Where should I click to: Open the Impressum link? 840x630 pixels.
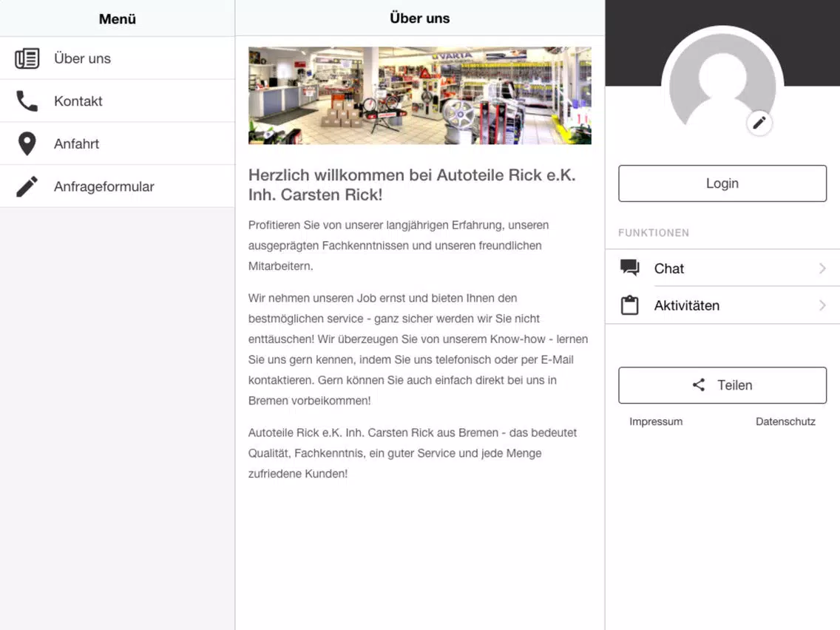[x=656, y=421]
